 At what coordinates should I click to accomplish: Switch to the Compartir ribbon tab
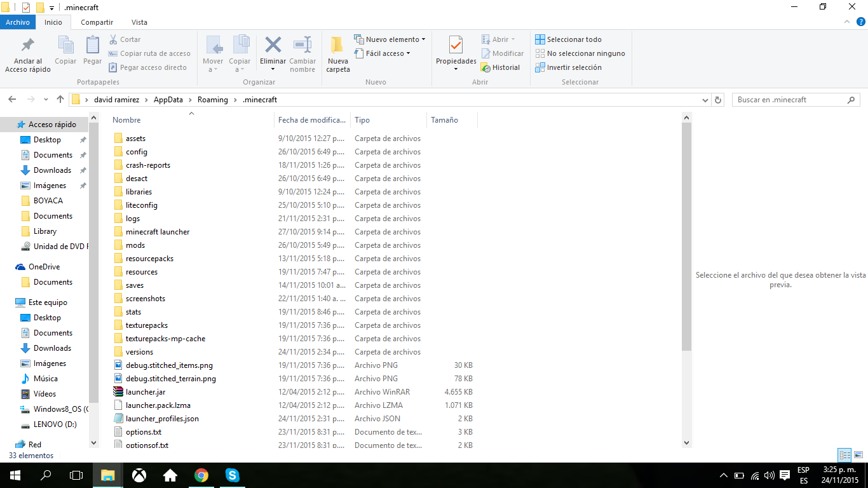(x=97, y=22)
